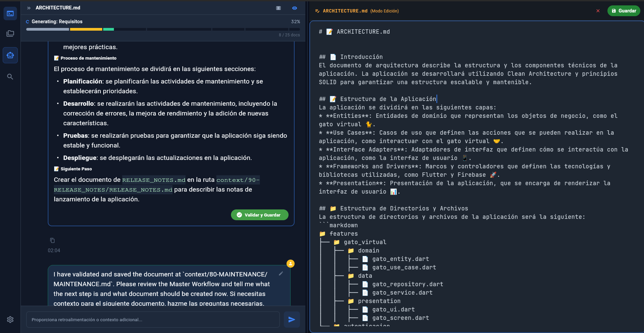The height and width of the screenshot is (333, 644).
Task: Close edit mode with red X
Action: tap(598, 11)
